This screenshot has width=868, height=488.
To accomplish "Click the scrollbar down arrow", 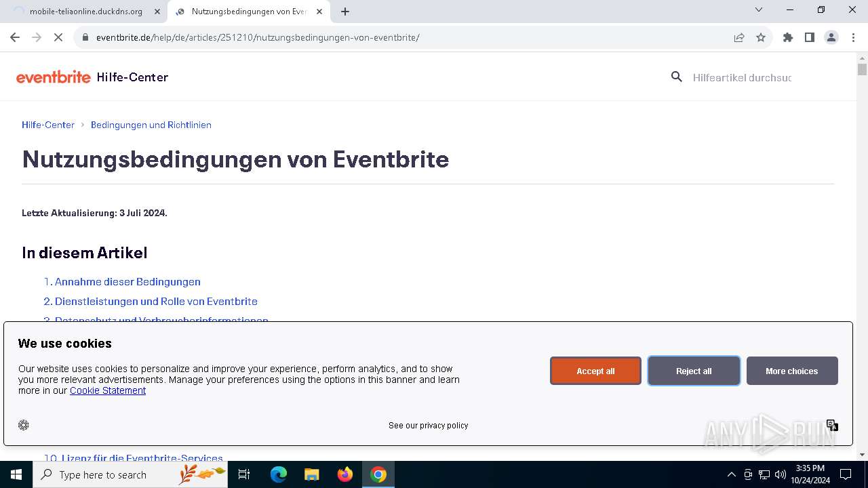I will pyautogui.click(x=862, y=455).
